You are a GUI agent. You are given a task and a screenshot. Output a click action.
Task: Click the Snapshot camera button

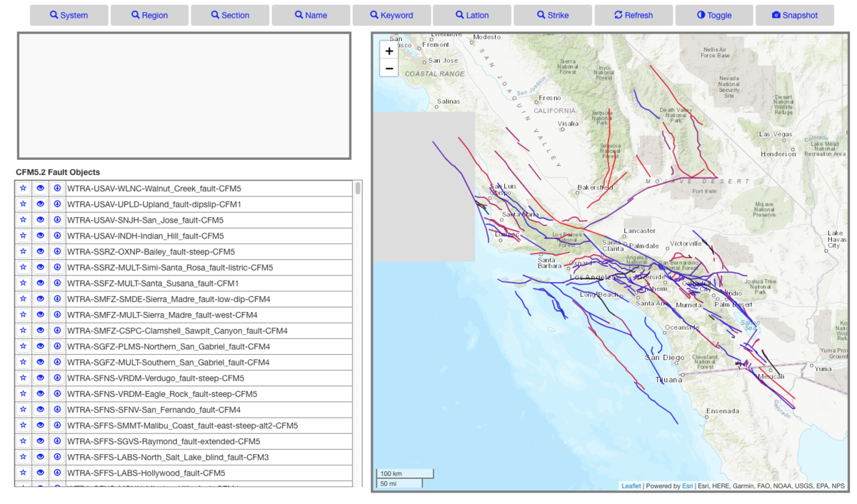click(794, 15)
